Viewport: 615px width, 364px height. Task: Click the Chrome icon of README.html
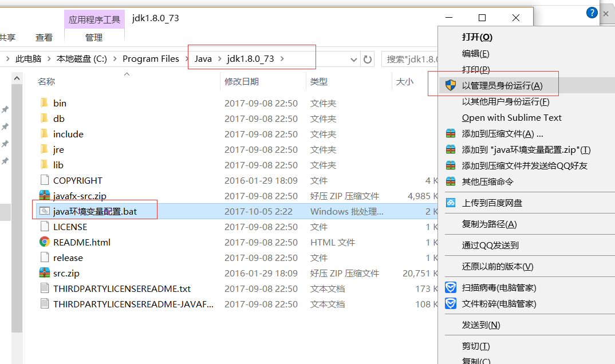[x=44, y=242]
